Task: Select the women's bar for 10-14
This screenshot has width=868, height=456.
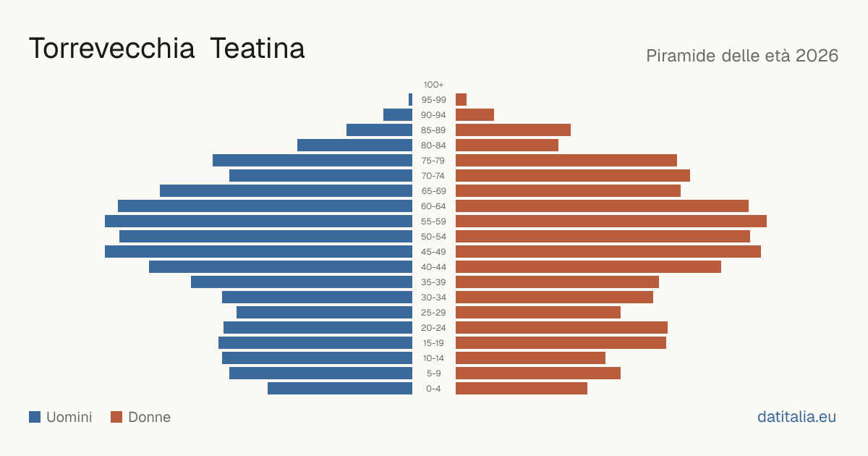Action: pos(530,358)
